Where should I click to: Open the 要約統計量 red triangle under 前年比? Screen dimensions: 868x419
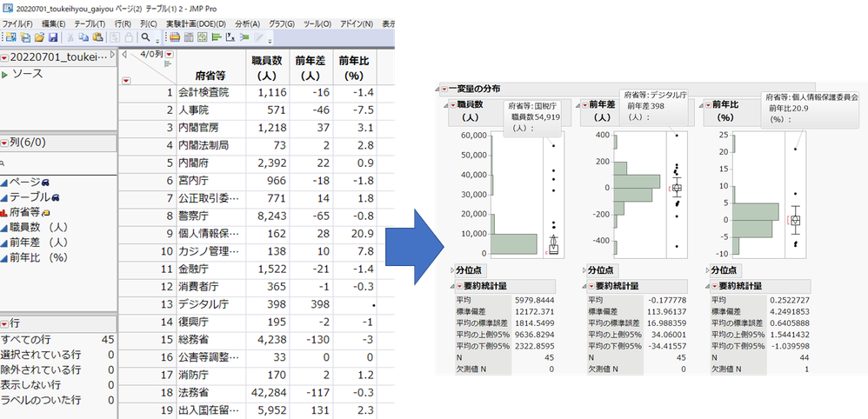[715, 286]
